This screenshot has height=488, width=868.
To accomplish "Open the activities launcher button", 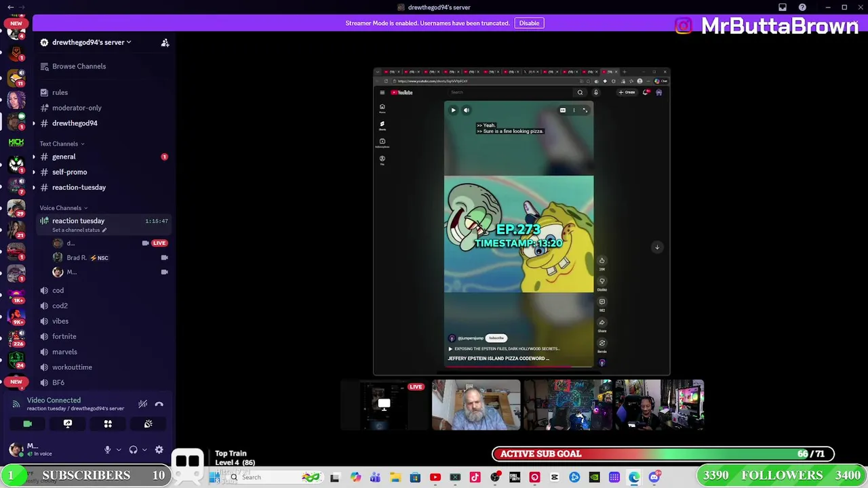I will click(108, 424).
